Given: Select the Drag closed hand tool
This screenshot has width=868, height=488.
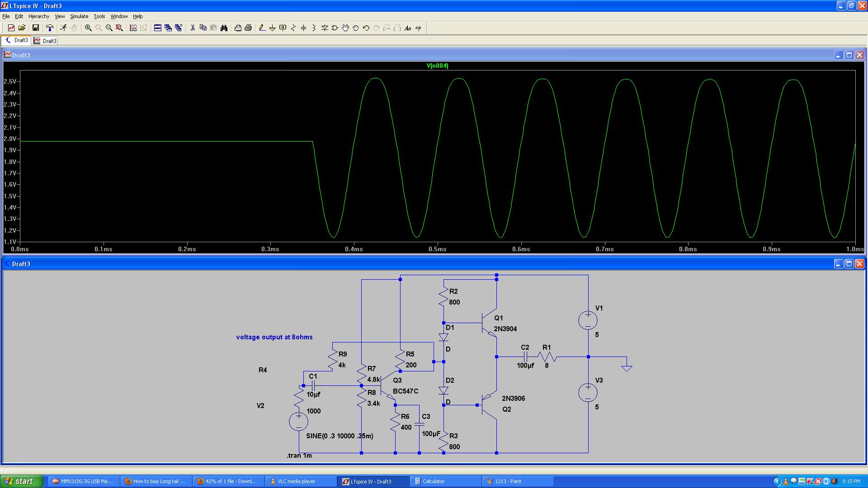Looking at the screenshot, I should click(356, 28).
